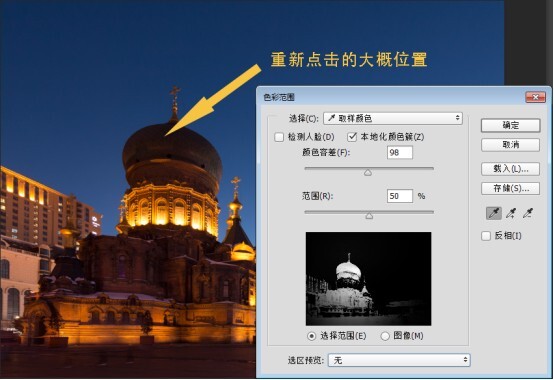Select the Eyedropper sampling tool
This screenshot has height=380, width=554.
(494, 213)
